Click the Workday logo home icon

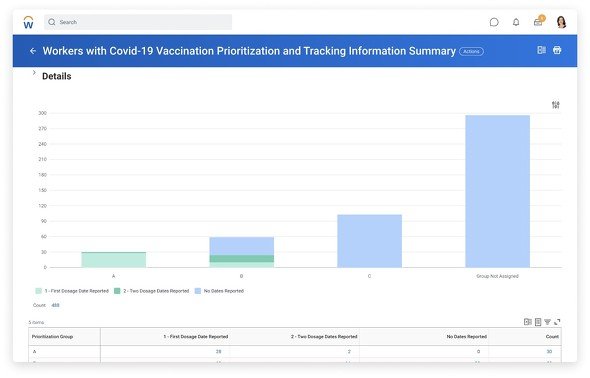(x=28, y=22)
